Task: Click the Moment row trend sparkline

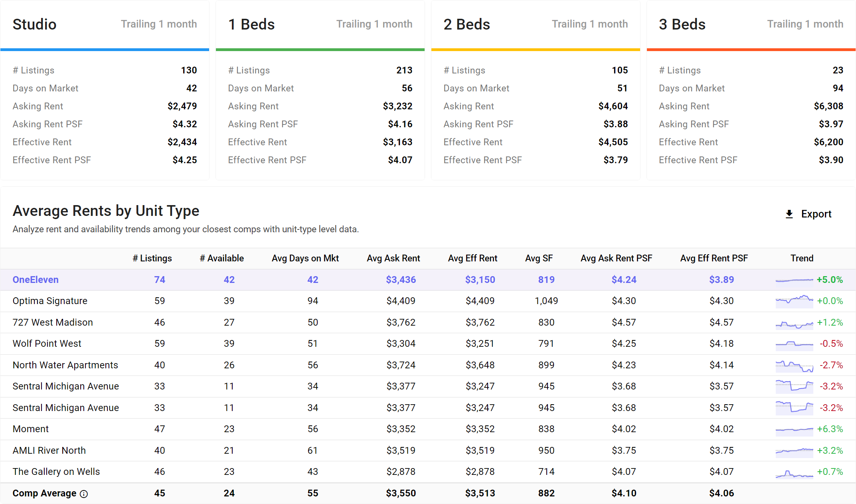Action: tap(794, 429)
